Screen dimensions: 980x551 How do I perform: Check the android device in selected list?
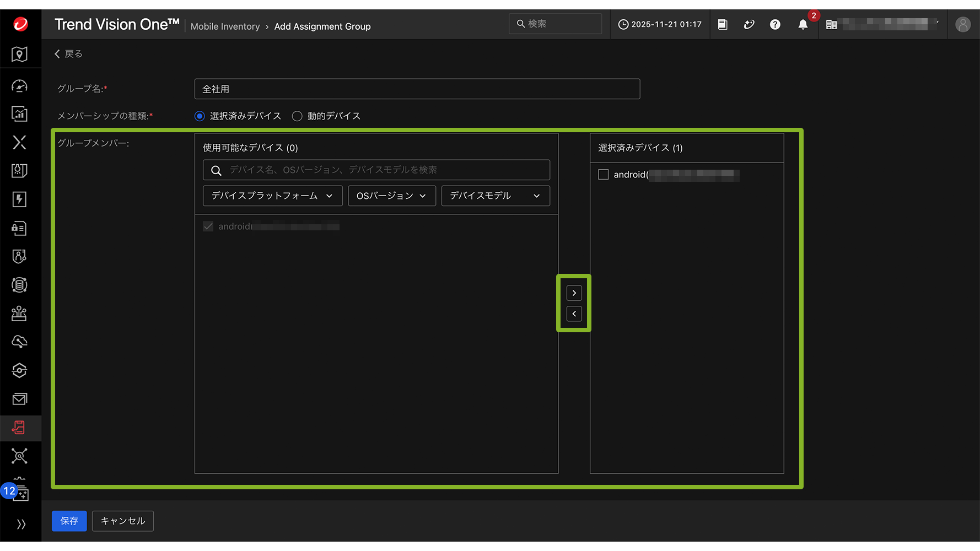coord(604,175)
